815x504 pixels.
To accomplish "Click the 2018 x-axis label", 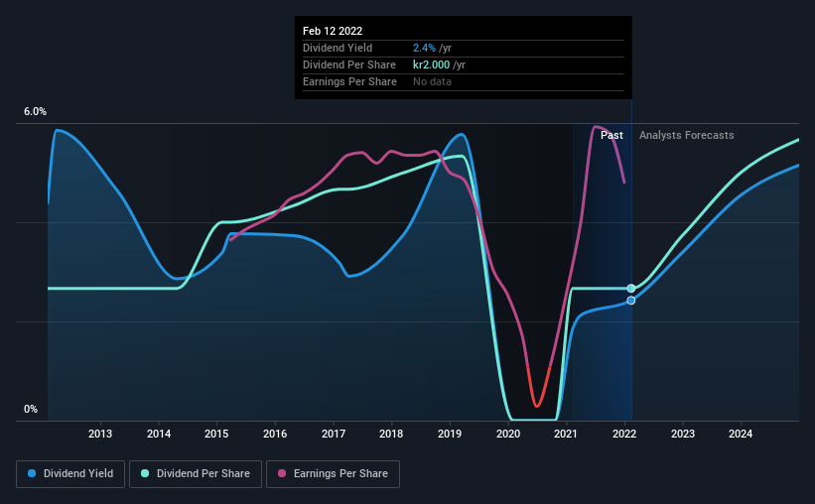I will point(391,434).
